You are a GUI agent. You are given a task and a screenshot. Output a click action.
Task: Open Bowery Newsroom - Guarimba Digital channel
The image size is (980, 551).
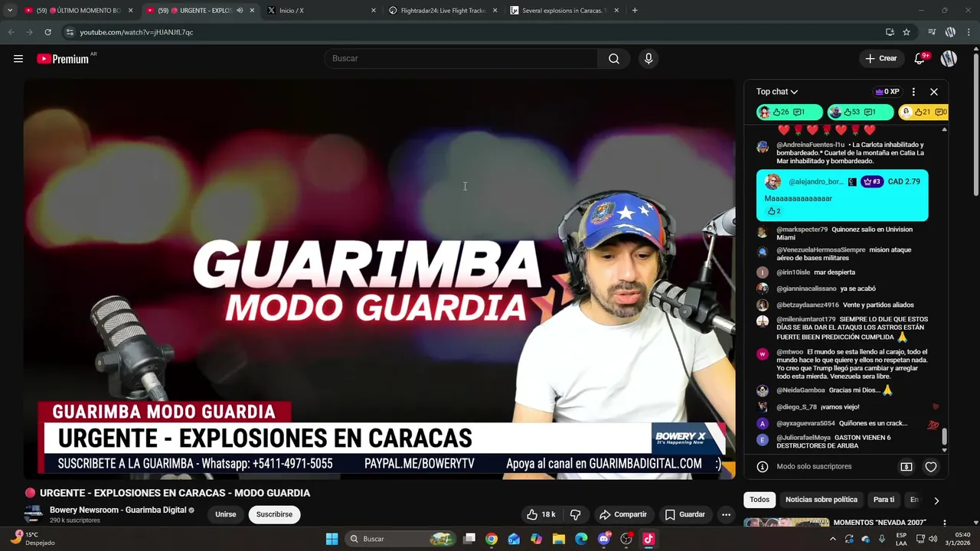[x=118, y=510]
